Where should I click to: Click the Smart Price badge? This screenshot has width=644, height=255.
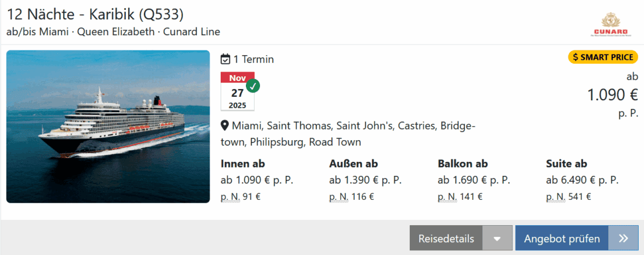[x=602, y=57]
